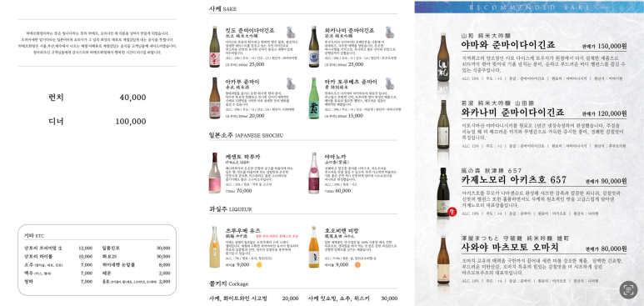Click the 과실주 LIQUEUR section heading
This screenshot has width=644, height=306.
click(x=230, y=209)
